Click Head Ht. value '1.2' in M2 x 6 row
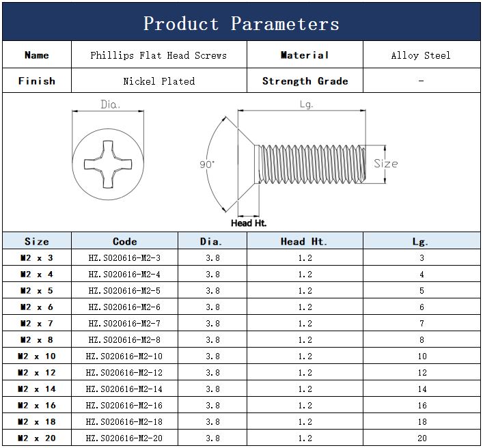This screenshot has width=483, height=448. (x=305, y=307)
